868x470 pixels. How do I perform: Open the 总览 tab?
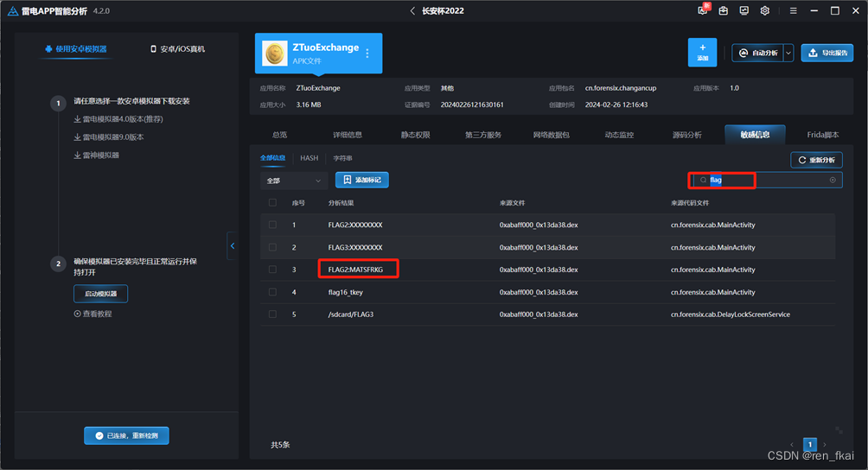279,135
